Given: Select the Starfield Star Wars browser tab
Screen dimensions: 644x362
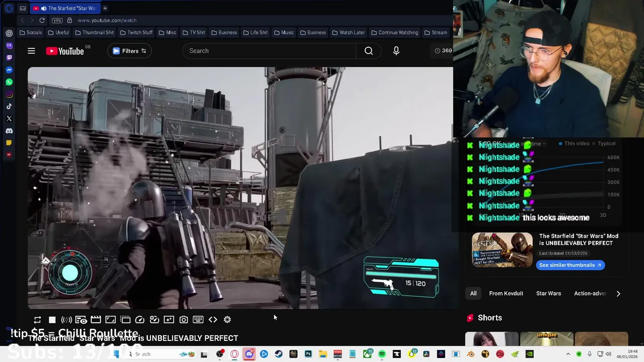Looking at the screenshot, I should (x=64, y=8).
